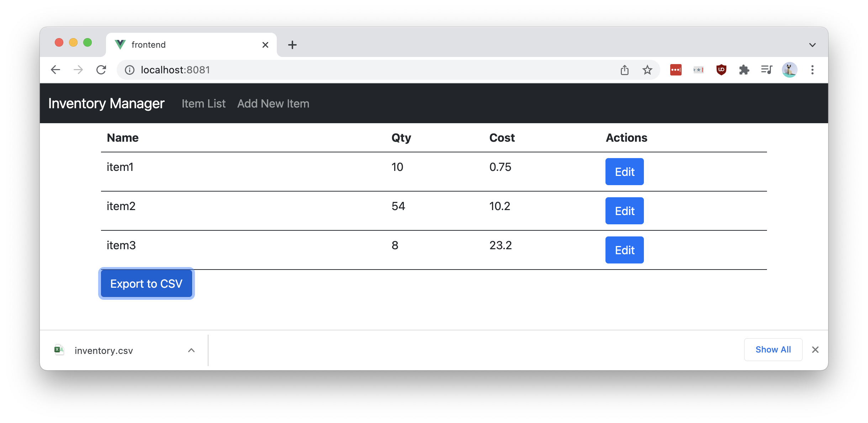Image resolution: width=868 pixels, height=423 pixels.
Task: Open the Add New Item page
Action: [x=273, y=104]
